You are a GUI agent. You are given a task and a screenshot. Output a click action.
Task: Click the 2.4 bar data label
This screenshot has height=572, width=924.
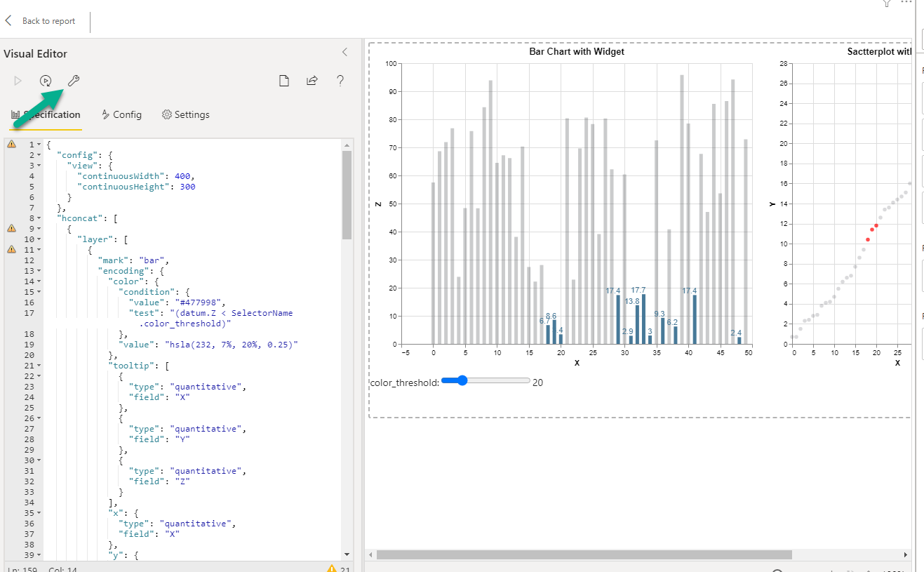(x=736, y=333)
